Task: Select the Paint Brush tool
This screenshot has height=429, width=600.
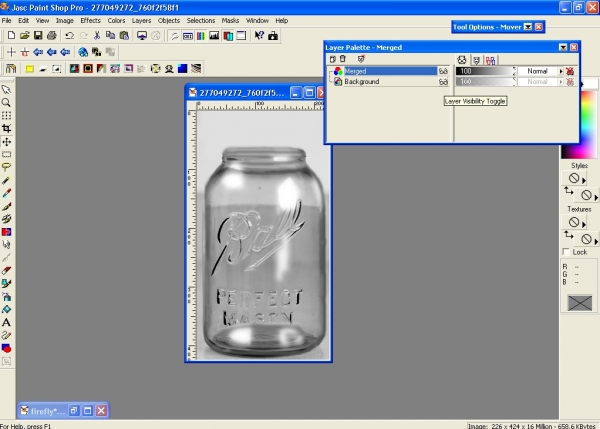Action: point(6,206)
